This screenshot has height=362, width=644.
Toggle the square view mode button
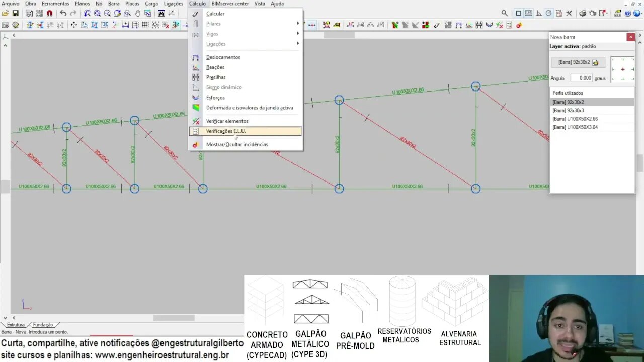click(x=519, y=14)
